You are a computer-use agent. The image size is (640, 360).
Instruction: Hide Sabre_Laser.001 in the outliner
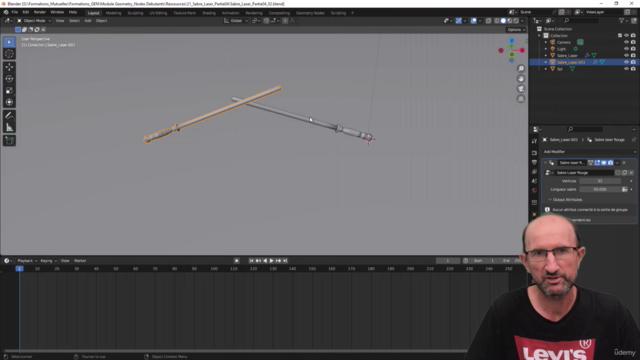(x=626, y=62)
